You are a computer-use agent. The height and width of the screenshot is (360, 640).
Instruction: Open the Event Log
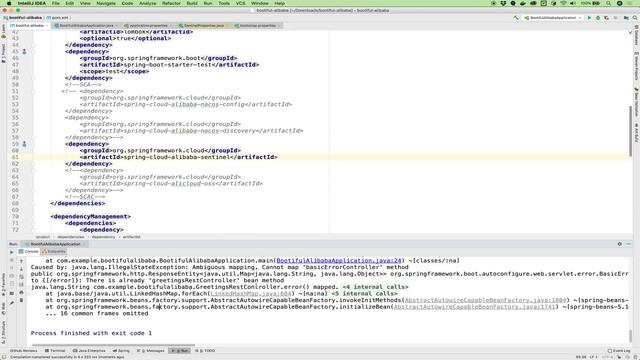point(619,351)
